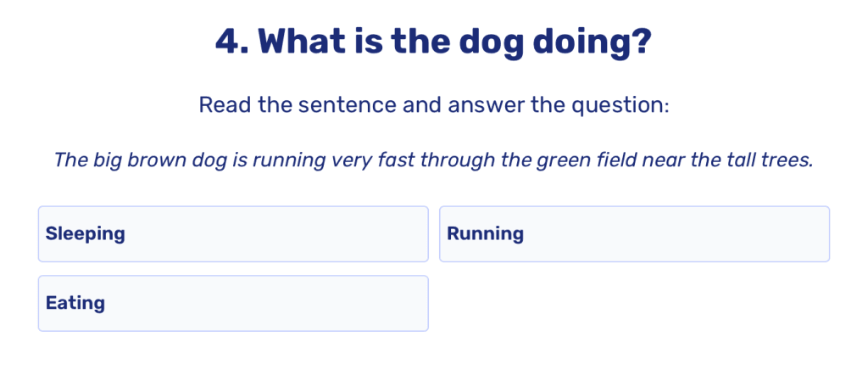Click the word 'green' in the sentence

coord(564,160)
